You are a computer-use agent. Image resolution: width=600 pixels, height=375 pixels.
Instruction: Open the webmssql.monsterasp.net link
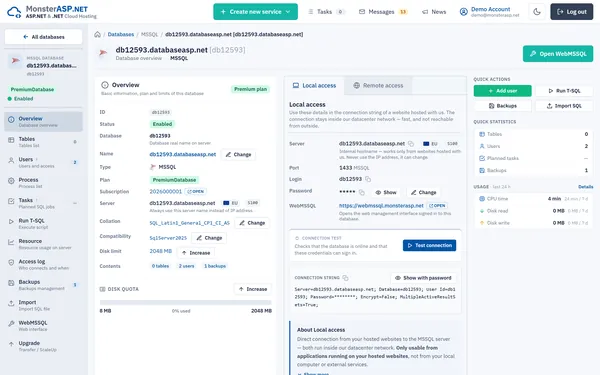pyautogui.click(x=381, y=206)
